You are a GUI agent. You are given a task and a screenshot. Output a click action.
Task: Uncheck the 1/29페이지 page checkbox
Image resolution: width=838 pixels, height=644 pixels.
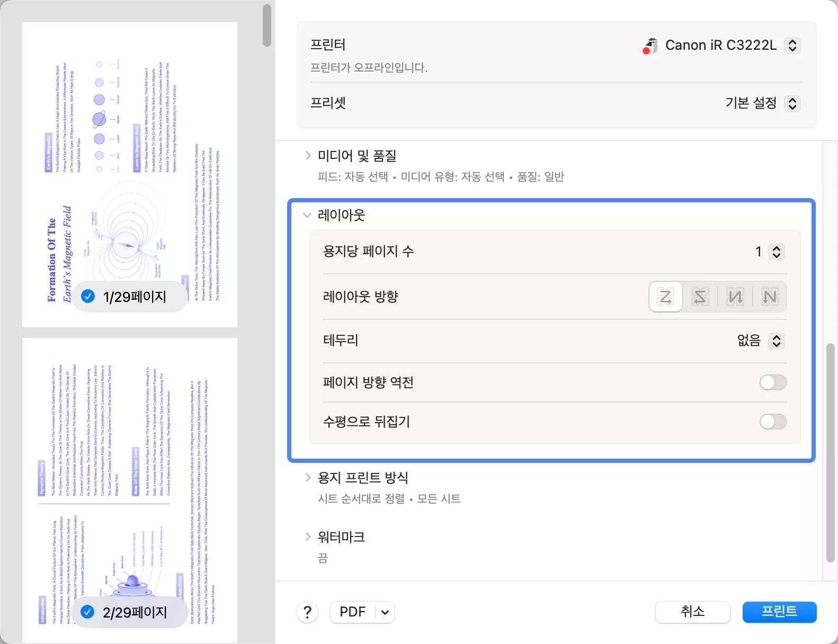[88, 297]
